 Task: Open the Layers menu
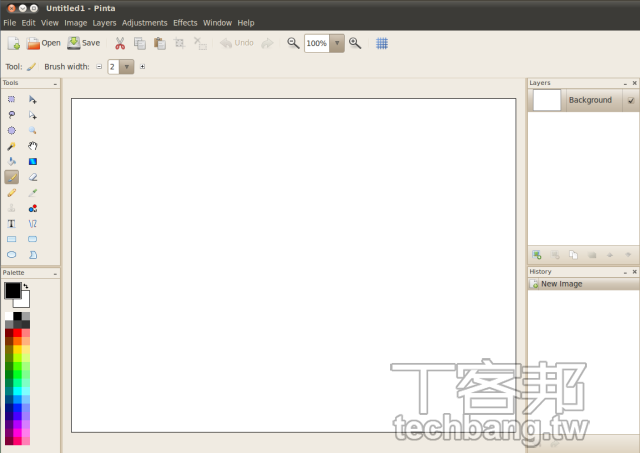point(104,23)
